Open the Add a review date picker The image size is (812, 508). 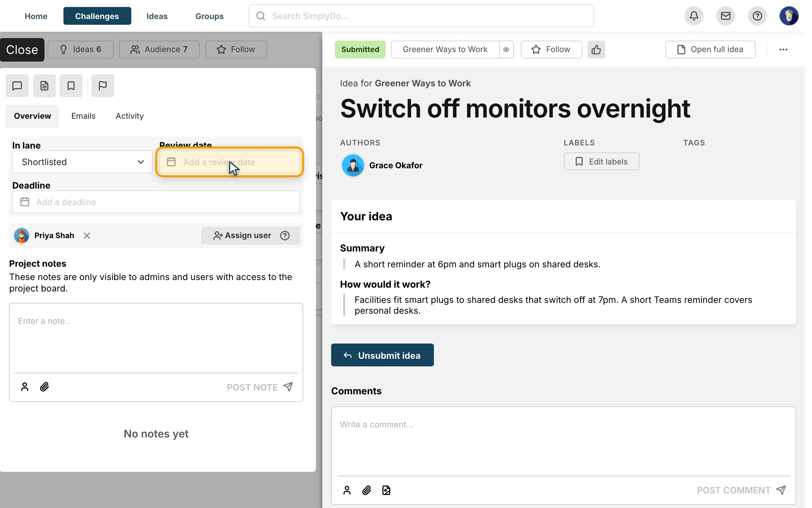click(x=230, y=162)
